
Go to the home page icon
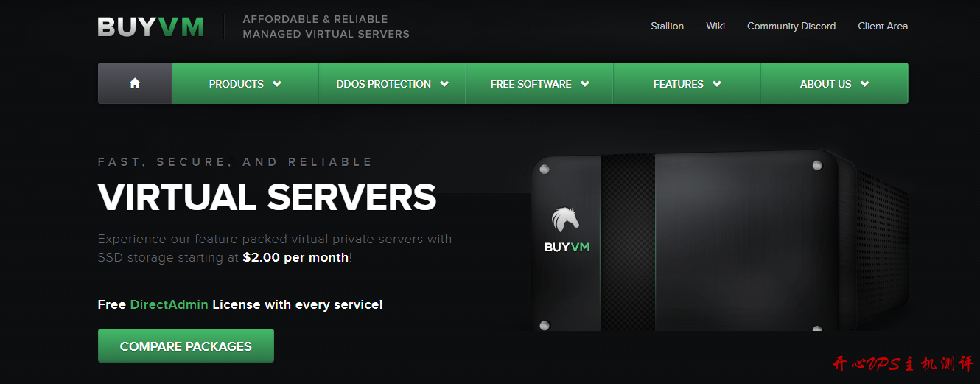point(135,83)
